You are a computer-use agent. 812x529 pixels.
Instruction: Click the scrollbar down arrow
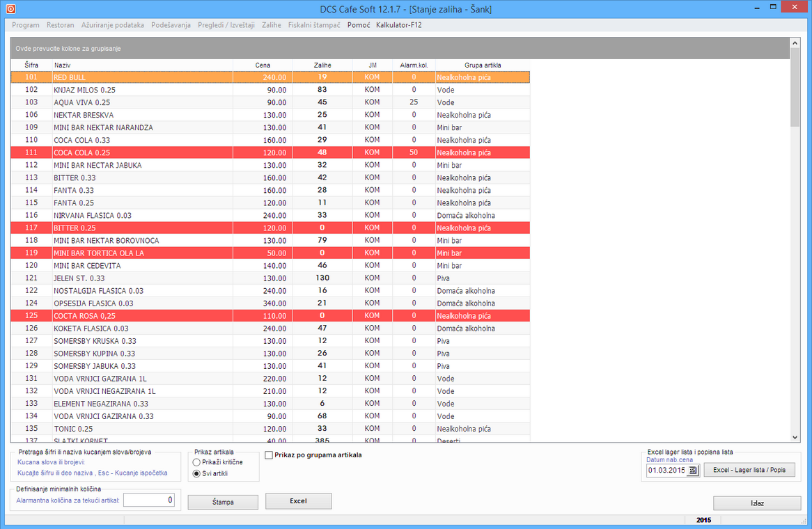795,437
